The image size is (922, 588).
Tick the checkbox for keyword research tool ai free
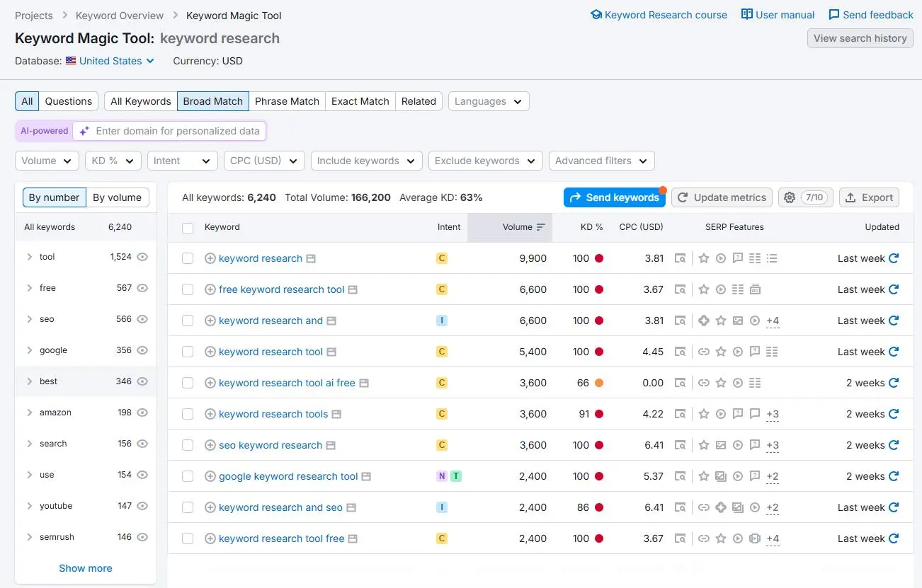coord(188,383)
